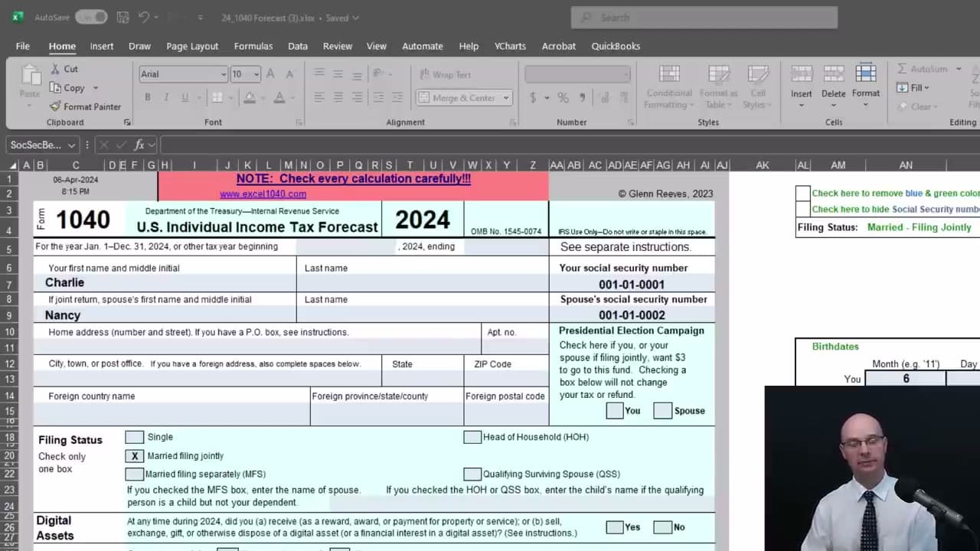Open the File menu
This screenshot has height=551, width=980.
tap(23, 46)
